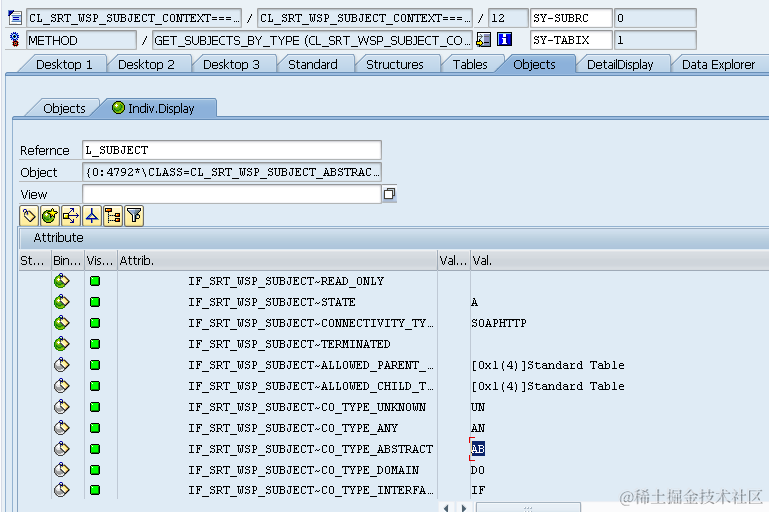This screenshot has width=769, height=512.
Task: Open the Data Explorer tab
Action: 718,64
